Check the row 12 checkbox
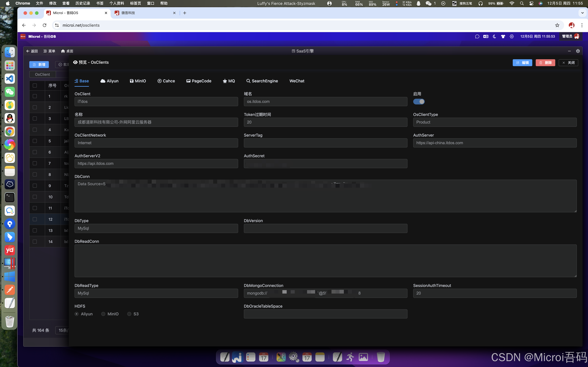The height and width of the screenshot is (367, 588). [x=35, y=219]
